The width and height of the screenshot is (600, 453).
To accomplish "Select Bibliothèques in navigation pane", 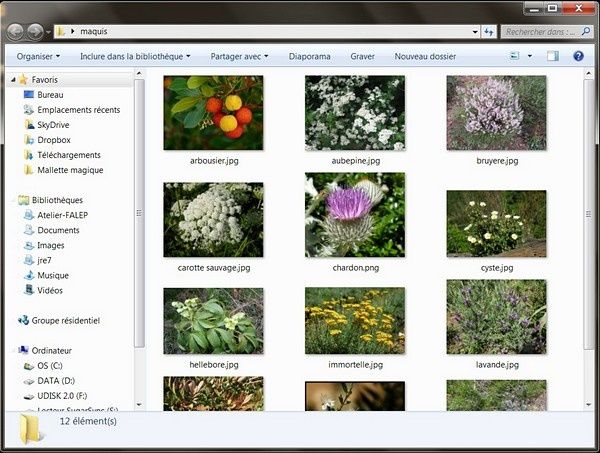I will (57, 200).
